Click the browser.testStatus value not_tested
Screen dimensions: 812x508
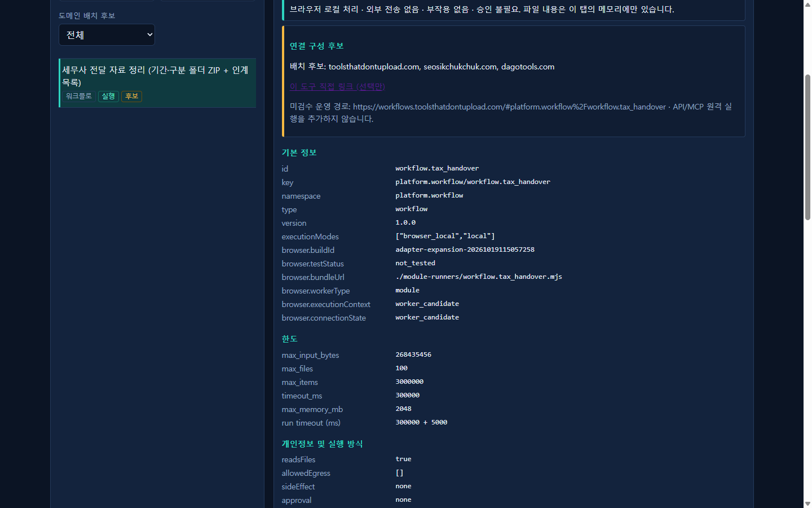coord(415,263)
